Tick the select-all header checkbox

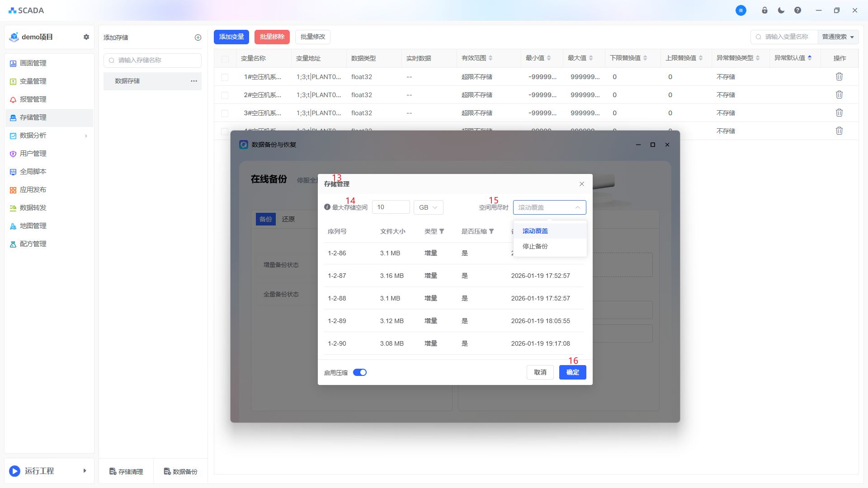click(225, 59)
